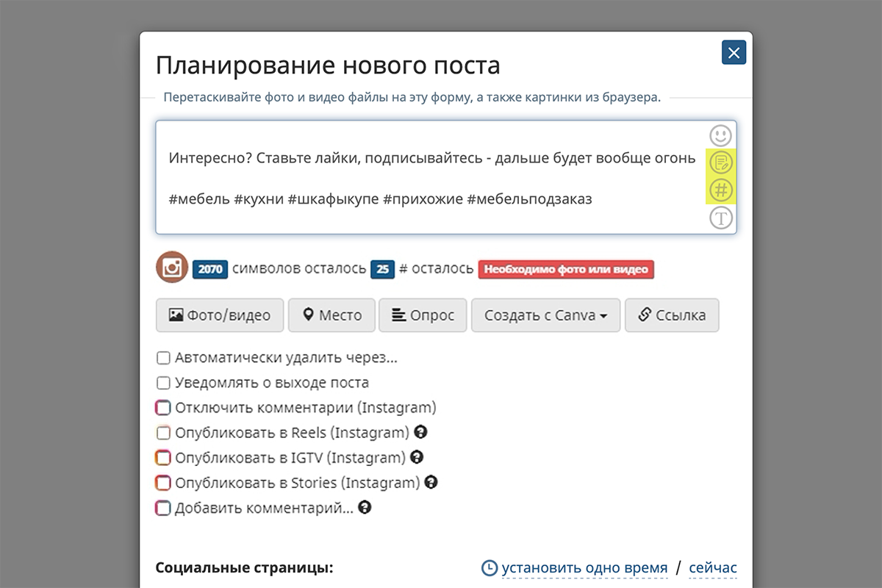The height and width of the screenshot is (588, 882).
Task: Open the text templates note icon
Action: point(722,162)
